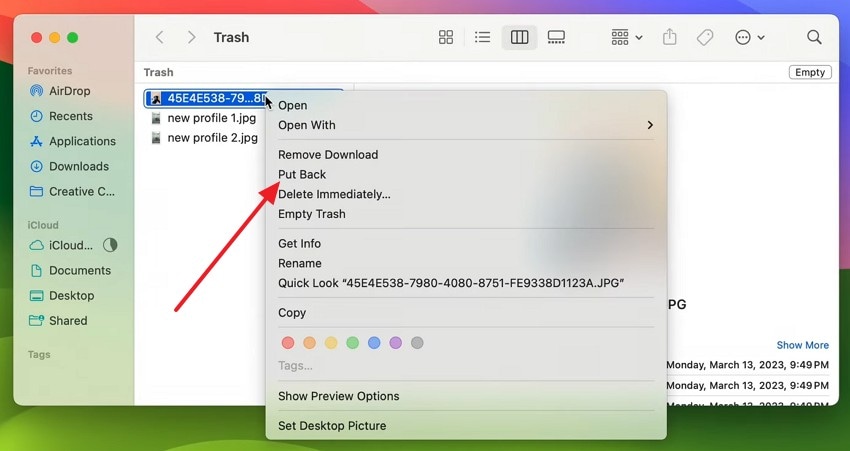Click the Edit Tags toolbar icon

[x=705, y=37]
